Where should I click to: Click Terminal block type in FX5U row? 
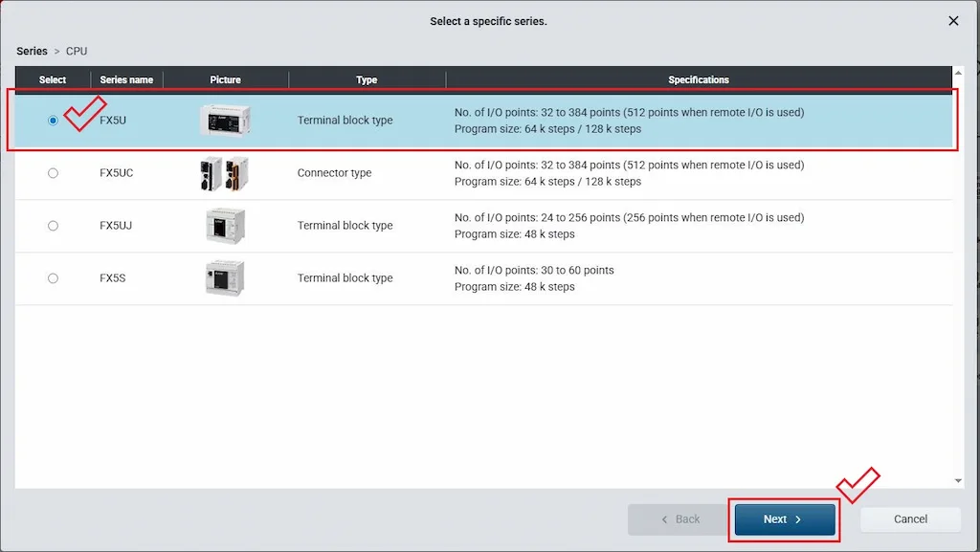click(x=345, y=121)
